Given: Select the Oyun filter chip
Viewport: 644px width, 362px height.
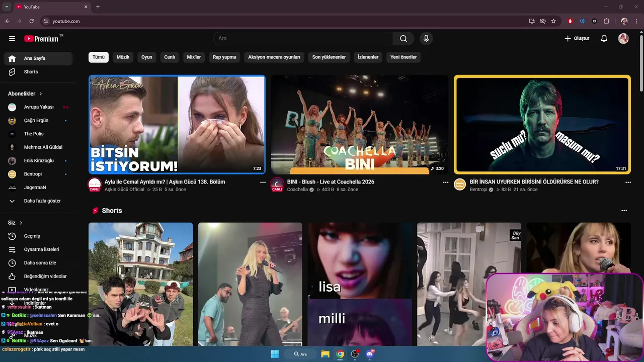Looking at the screenshot, I should click(x=147, y=57).
